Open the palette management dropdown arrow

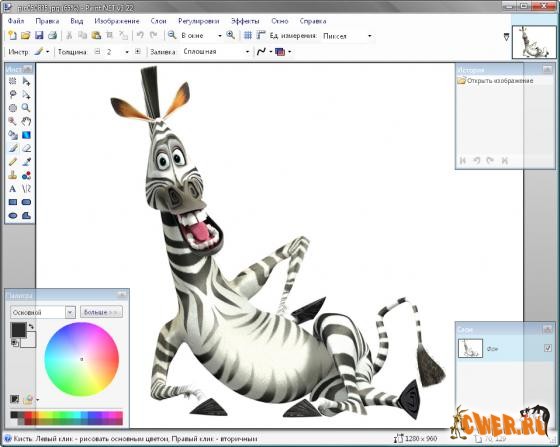37,399
